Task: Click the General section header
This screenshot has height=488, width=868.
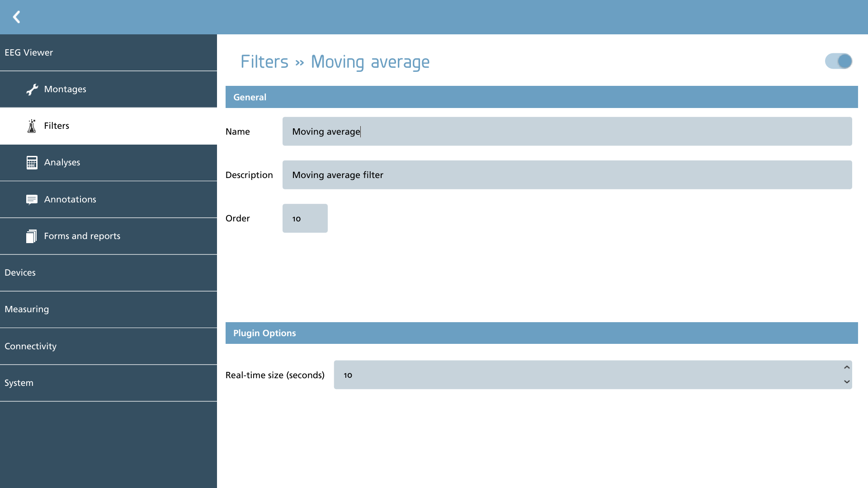Action: click(542, 97)
